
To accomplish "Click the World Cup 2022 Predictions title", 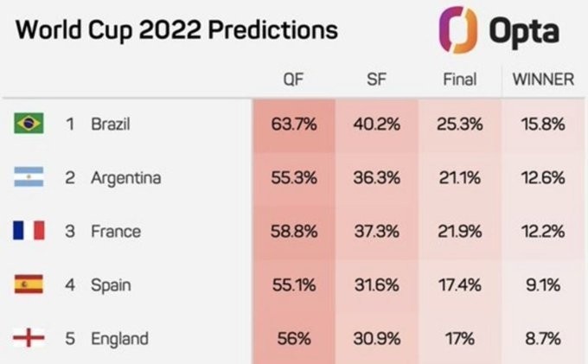I will (176, 30).
